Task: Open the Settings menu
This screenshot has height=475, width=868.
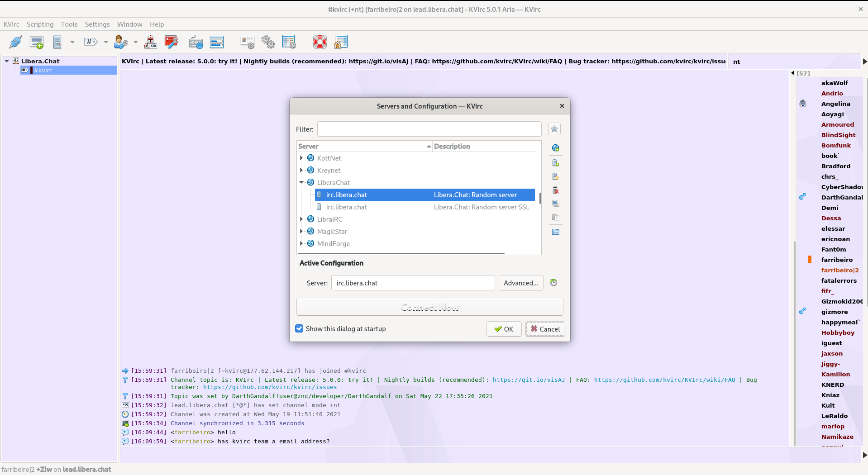Action: coord(97,24)
